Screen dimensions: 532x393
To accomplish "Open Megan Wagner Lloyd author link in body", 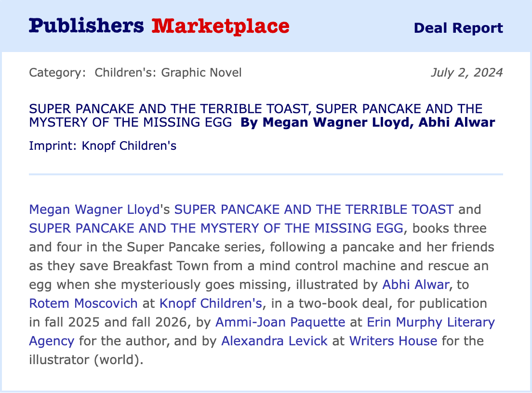I will click(94, 210).
